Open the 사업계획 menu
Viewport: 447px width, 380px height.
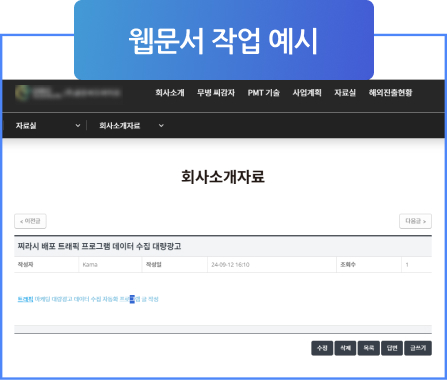tap(307, 93)
